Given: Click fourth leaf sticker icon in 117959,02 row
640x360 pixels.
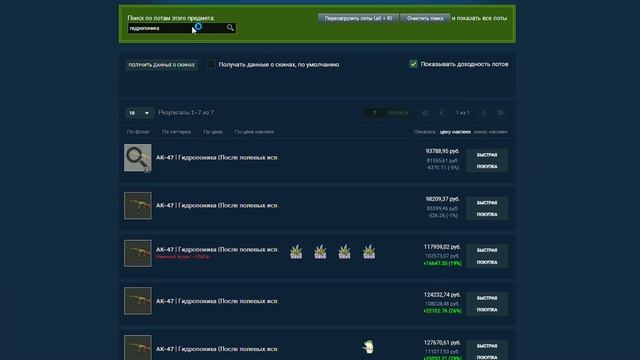Looking at the screenshot, I should [369, 251].
